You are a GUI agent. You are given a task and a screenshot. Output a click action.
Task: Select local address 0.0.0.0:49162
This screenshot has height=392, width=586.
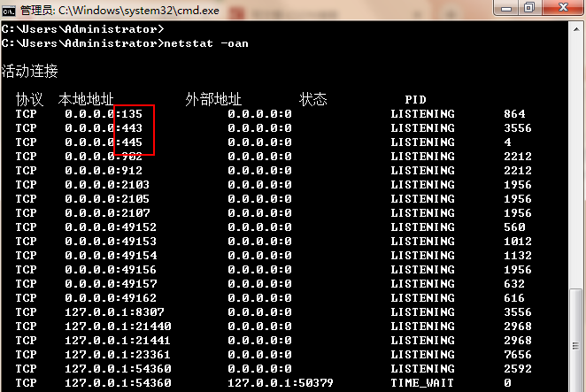111,298
